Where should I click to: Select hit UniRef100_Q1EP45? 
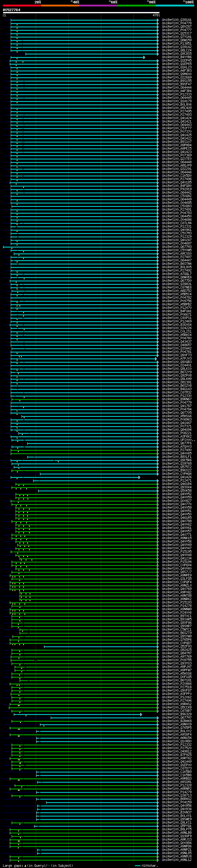coord(177,61)
